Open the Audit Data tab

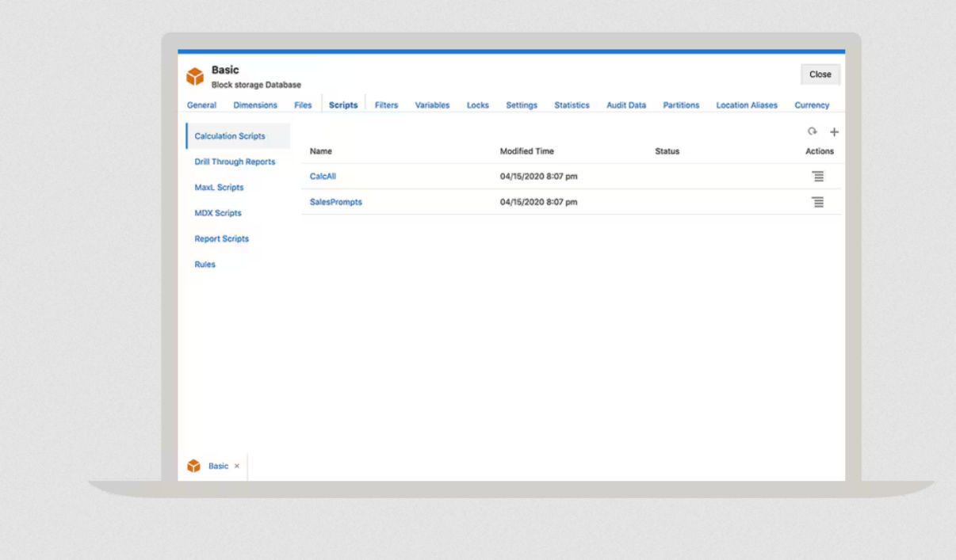coord(627,104)
